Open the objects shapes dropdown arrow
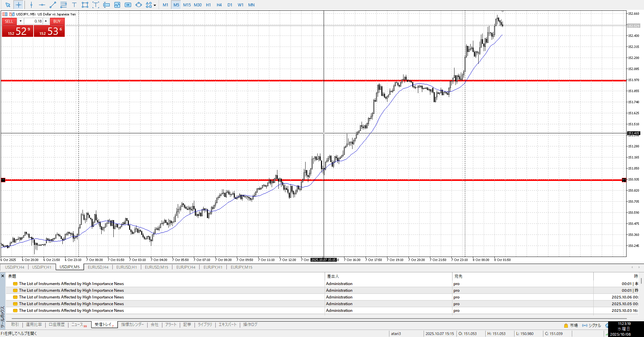 click(x=155, y=5)
